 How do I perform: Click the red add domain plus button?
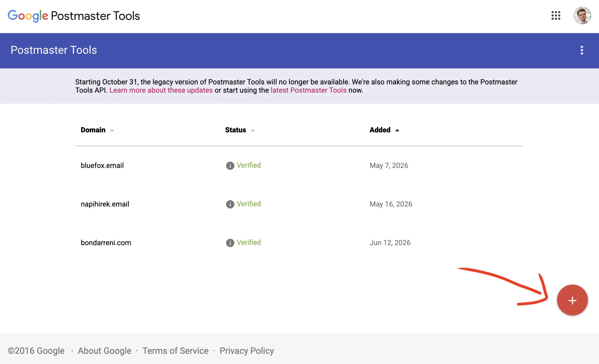572,300
